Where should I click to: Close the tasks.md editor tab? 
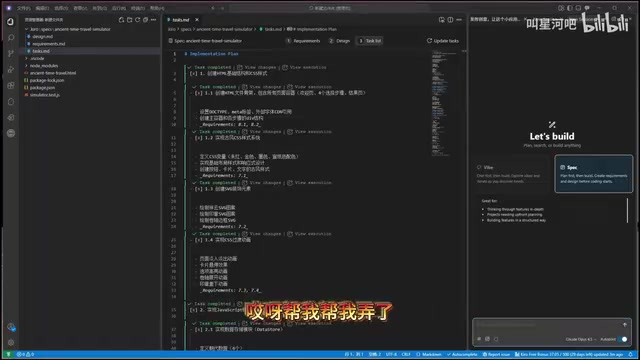[x=197, y=20]
